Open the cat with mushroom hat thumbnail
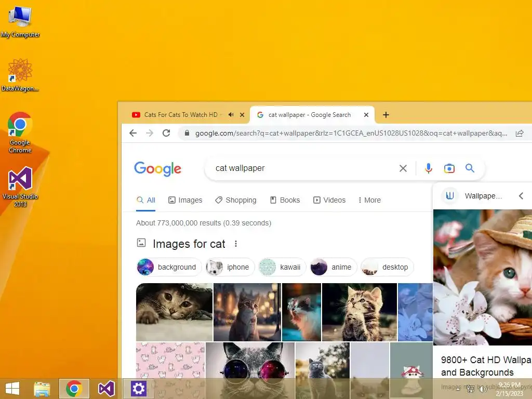Screen dimensions: 532x399 coord(411,361)
